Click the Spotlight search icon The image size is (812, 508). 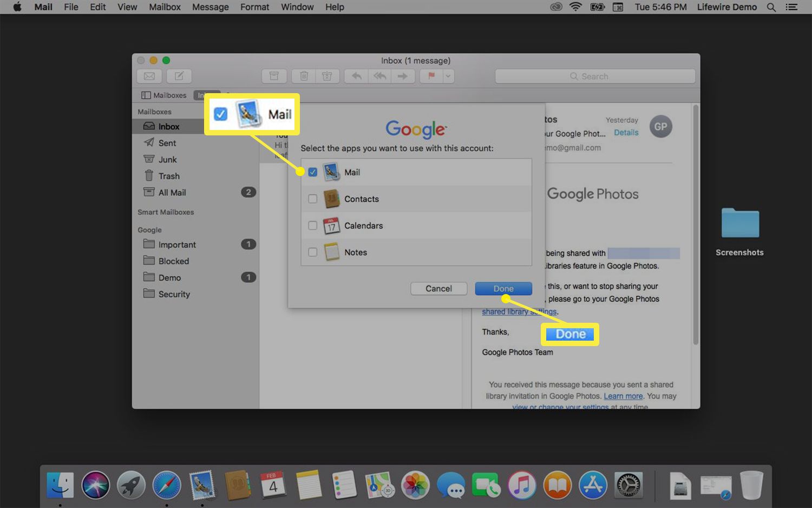click(x=771, y=7)
